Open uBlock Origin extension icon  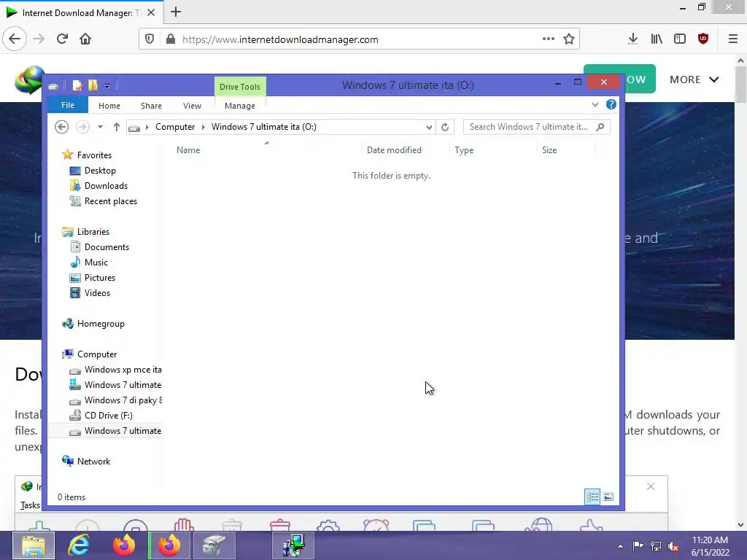click(703, 39)
